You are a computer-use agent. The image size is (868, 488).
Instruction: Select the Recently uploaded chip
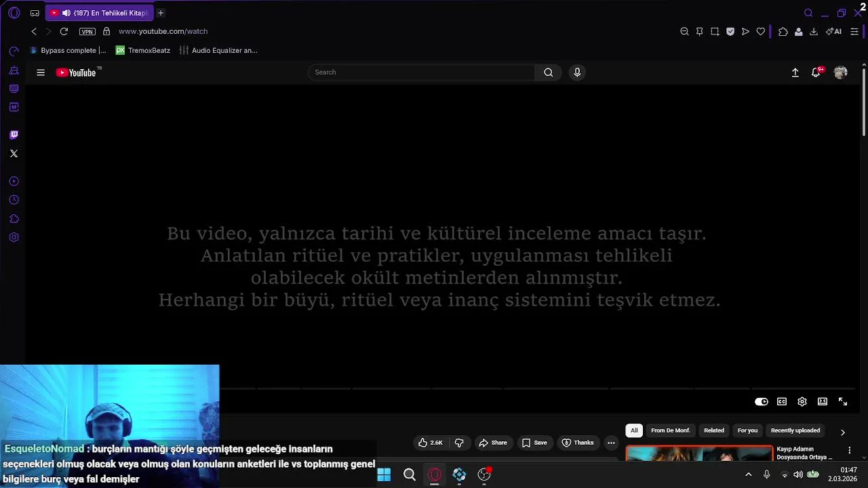(x=795, y=430)
